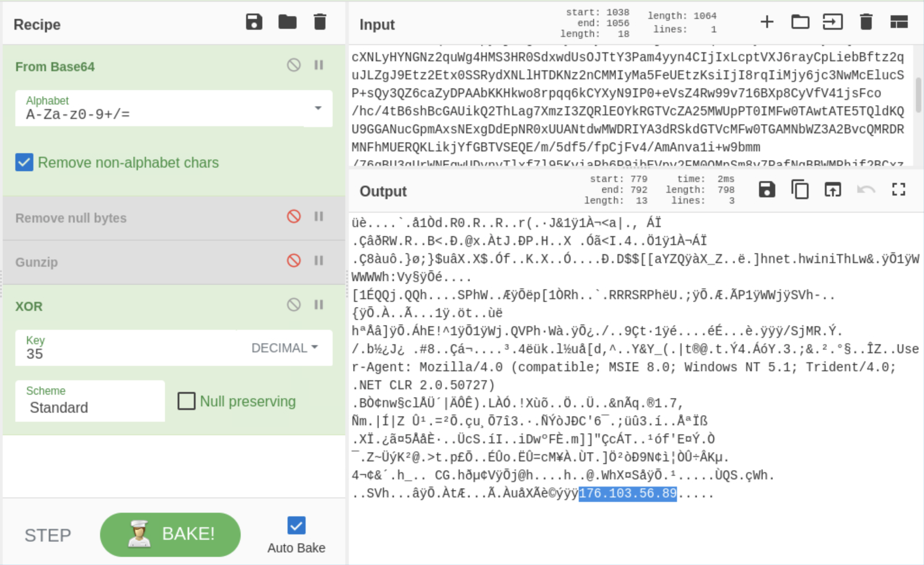Uncheck Remove non-alphabet chars

(24, 163)
